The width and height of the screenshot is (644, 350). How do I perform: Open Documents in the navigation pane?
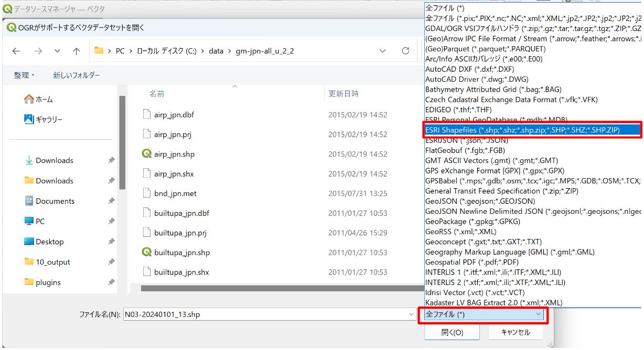50,201
